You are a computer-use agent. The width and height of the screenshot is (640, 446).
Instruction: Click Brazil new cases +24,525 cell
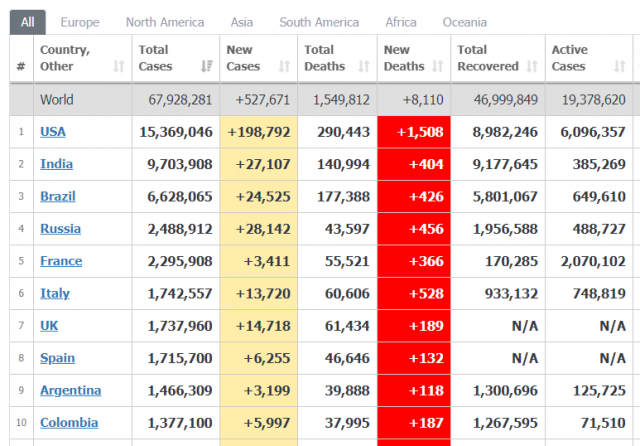[259, 196]
